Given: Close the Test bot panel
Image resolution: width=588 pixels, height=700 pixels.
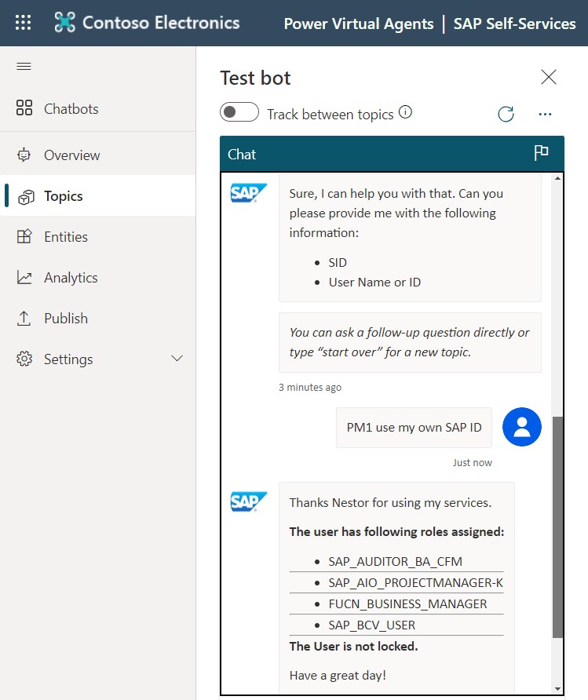Looking at the screenshot, I should pos(549,77).
